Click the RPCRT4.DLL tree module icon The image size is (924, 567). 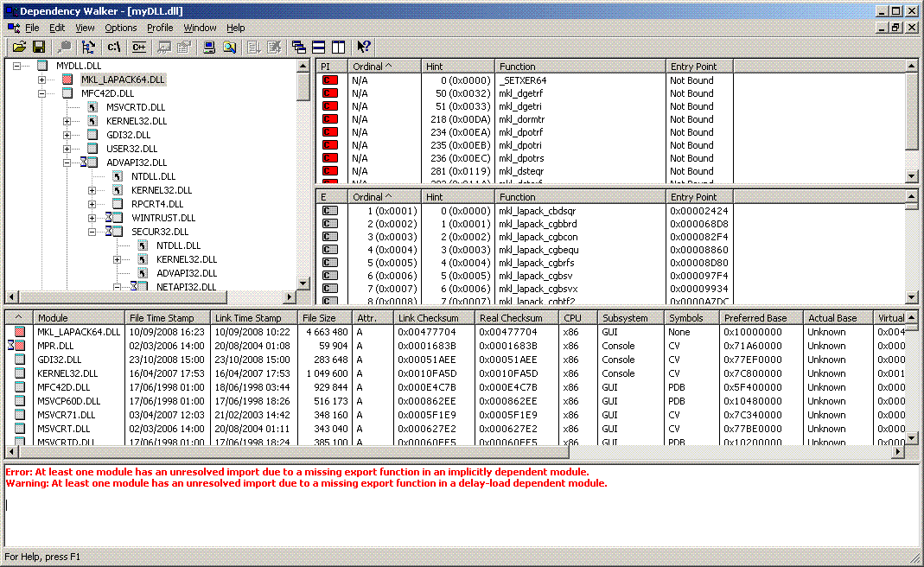[118, 204]
